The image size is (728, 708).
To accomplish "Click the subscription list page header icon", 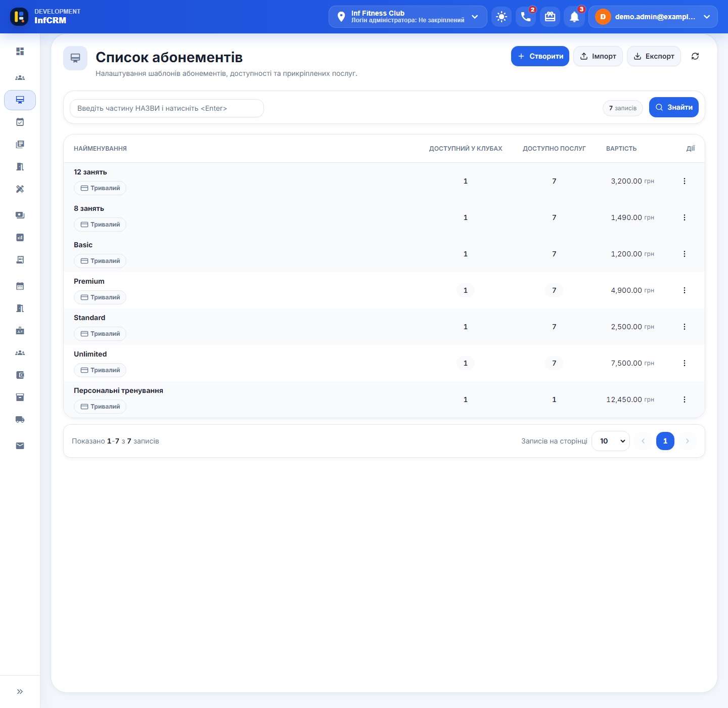I will point(75,58).
